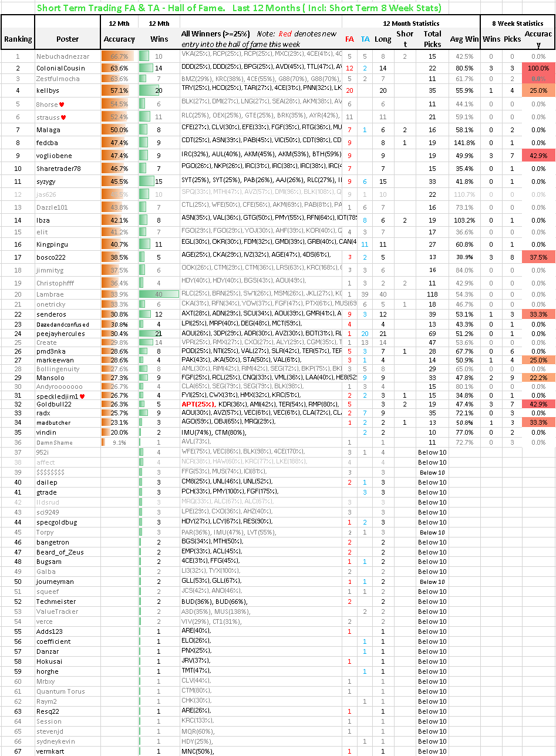Click the KRC(133%) cell for Session
The width and height of the screenshot is (556, 756).
click(x=262, y=721)
